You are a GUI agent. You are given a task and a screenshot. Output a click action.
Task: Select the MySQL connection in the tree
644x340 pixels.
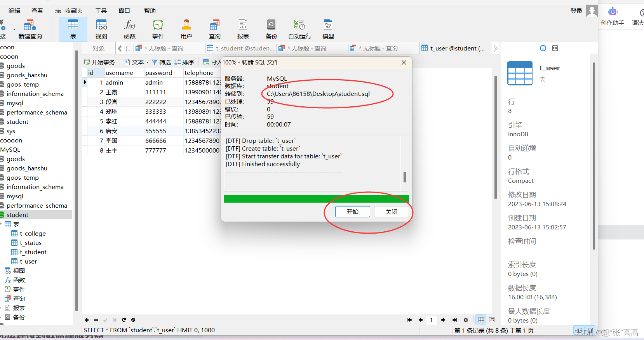10,149
